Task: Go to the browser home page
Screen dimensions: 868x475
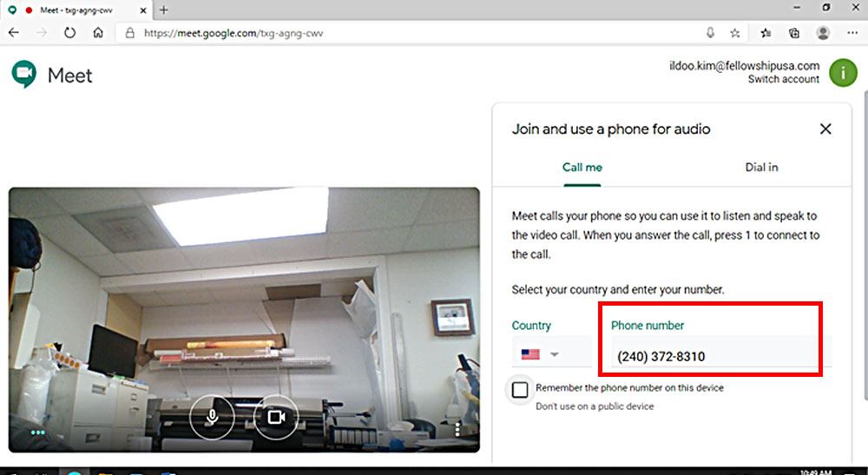Action: (98, 33)
